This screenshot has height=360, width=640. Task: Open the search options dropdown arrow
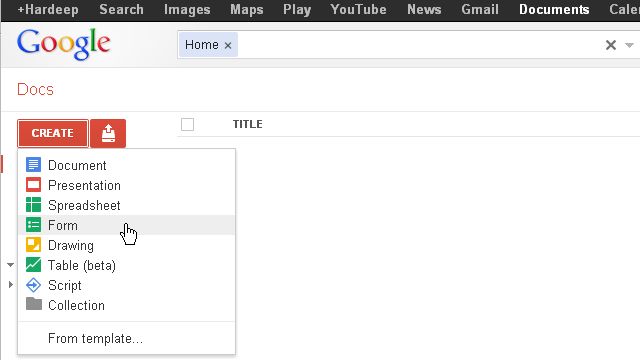[629, 45]
